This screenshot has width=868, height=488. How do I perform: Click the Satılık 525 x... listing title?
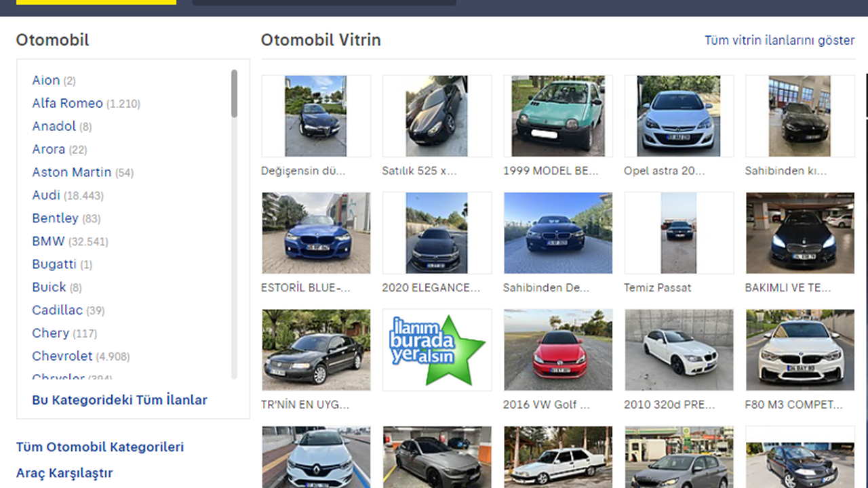tap(419, 171)
